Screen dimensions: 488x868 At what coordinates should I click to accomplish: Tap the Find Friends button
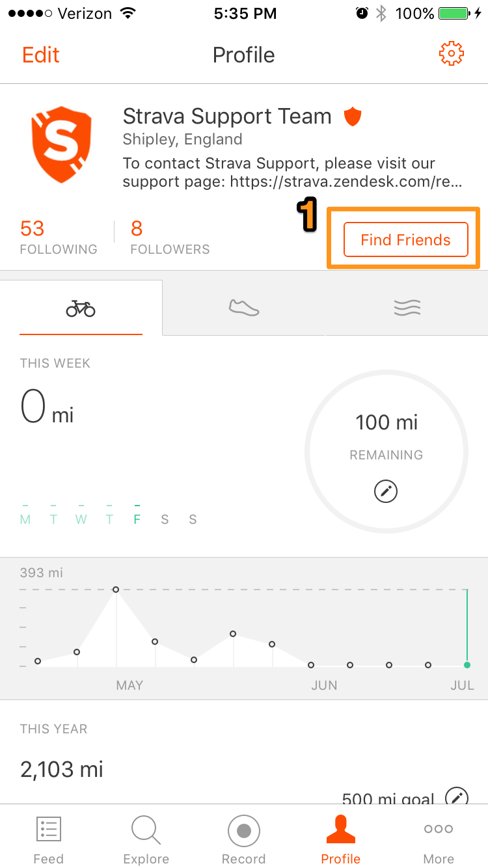406,239
